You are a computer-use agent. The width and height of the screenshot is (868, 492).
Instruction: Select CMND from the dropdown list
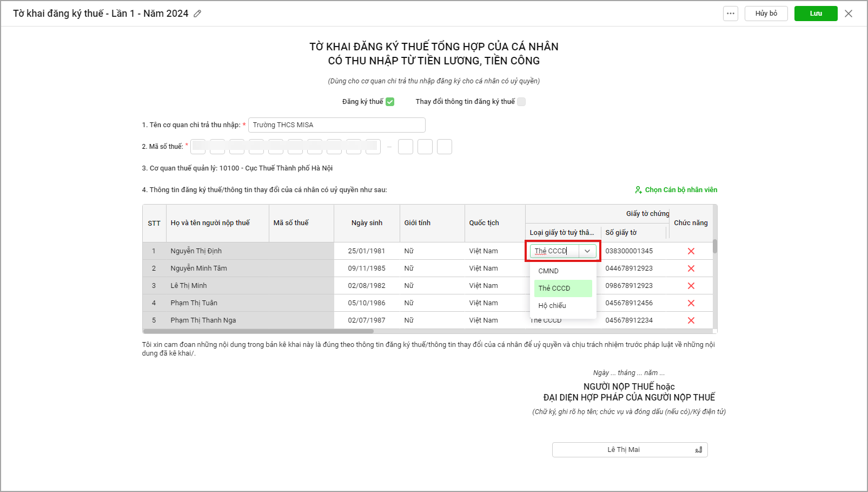(x=548, y=271)
